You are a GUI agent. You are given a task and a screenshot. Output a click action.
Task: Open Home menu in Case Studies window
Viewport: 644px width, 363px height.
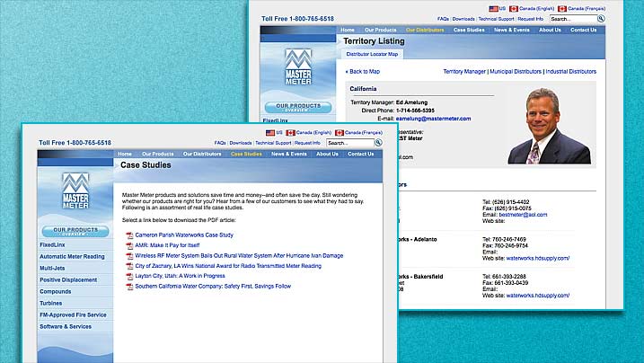(125, 154)
